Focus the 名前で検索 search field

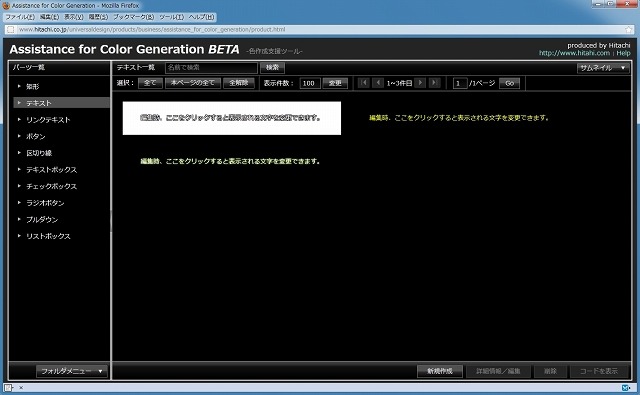pos(211,67)
